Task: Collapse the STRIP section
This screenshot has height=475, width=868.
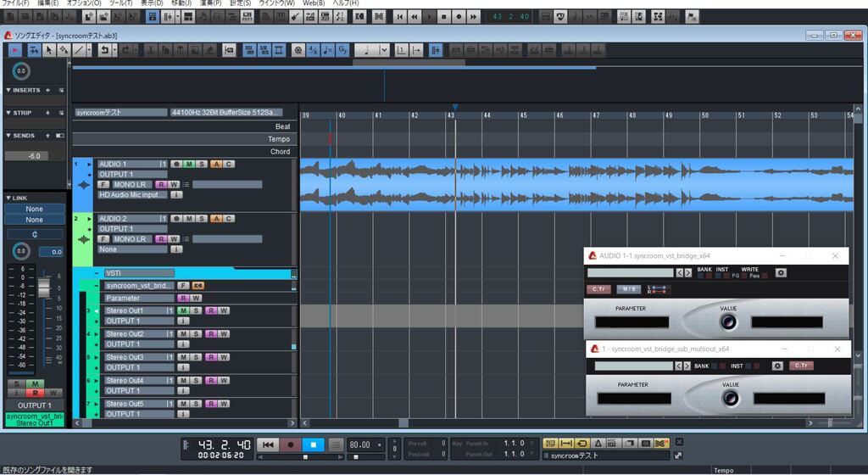Action: click(8, 112)
